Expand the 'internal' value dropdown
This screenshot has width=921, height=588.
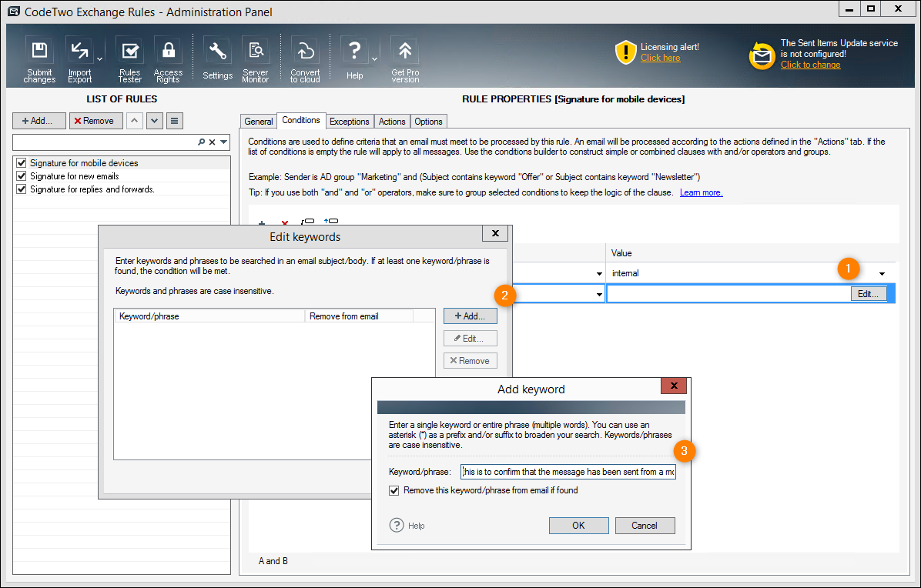click(x=882, y=273)
